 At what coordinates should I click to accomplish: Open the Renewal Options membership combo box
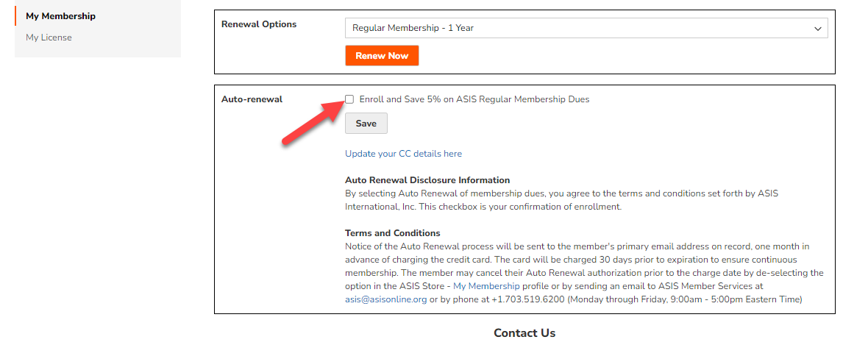pos(586,28)
